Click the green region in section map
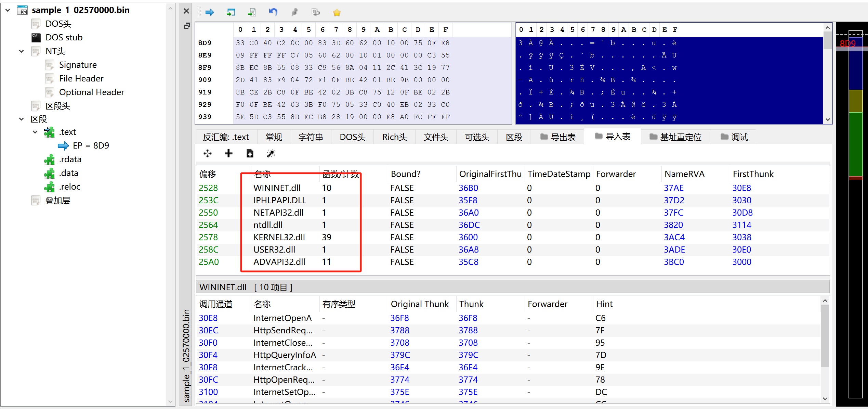868x409 pixels. pos(855,144)
